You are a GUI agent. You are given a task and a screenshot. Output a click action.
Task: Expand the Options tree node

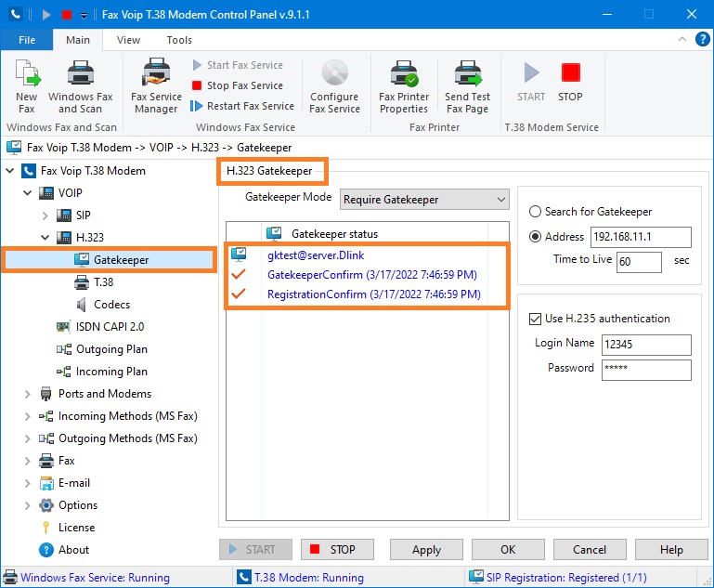tap(27, 505)
